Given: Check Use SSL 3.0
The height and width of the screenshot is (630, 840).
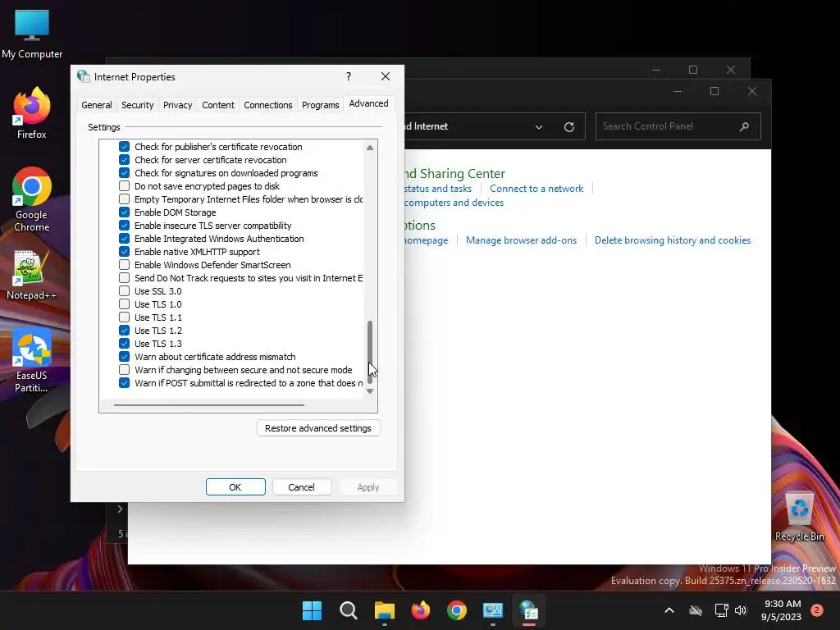Looking at the screenshot, I should 125,291.
